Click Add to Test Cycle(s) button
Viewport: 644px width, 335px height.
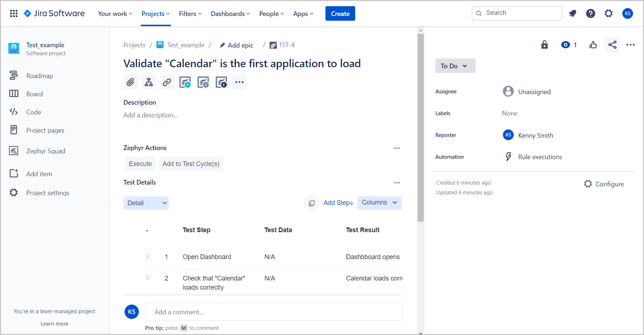click(x=191, y=164)
